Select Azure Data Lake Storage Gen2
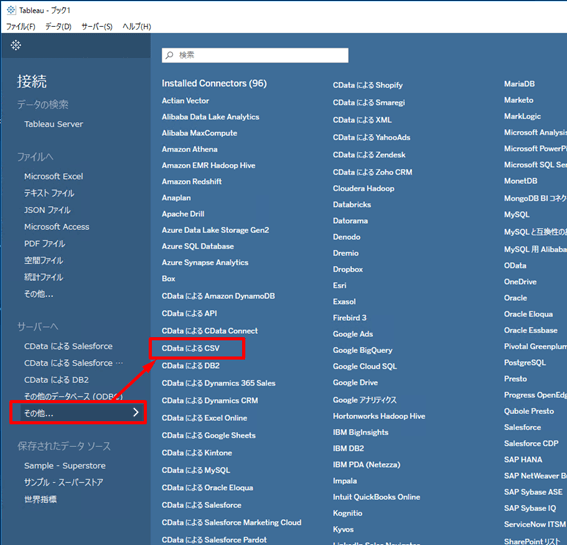The height and width of the screenshot is (545, 567). [x=215, y=230]
